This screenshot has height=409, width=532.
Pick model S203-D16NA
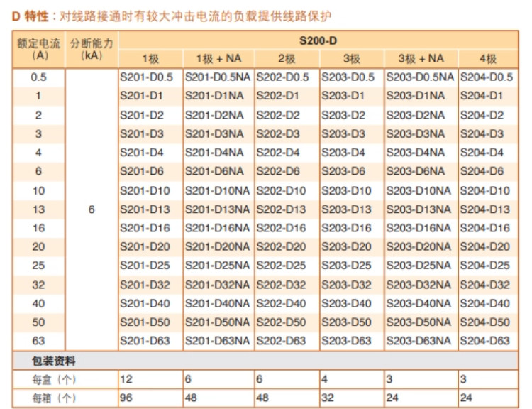pos(419,228)
